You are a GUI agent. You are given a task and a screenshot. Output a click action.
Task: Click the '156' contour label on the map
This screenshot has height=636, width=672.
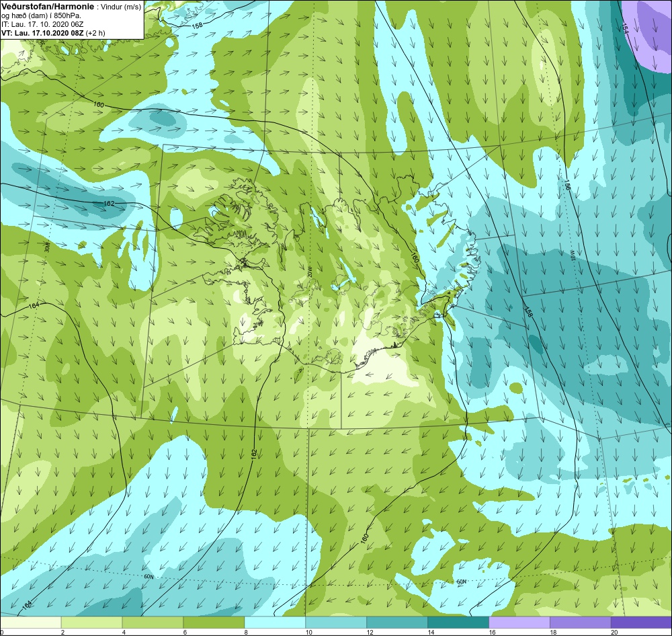pyautogui.click(x=567, y=186)
